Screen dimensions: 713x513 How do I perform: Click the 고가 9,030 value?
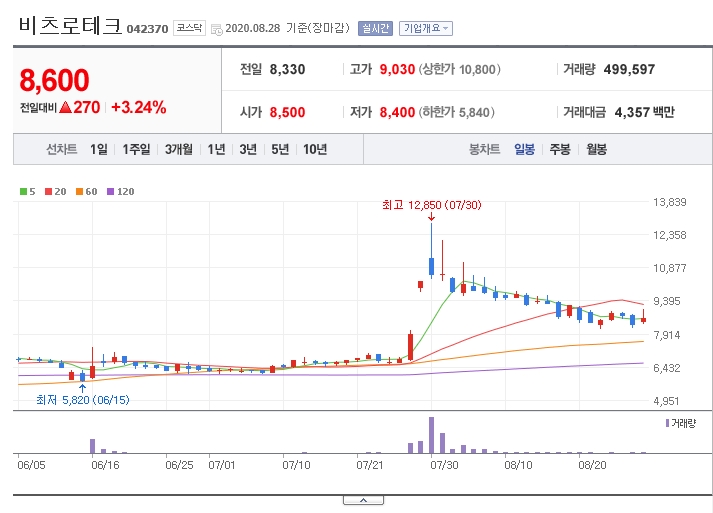[397, 69]
